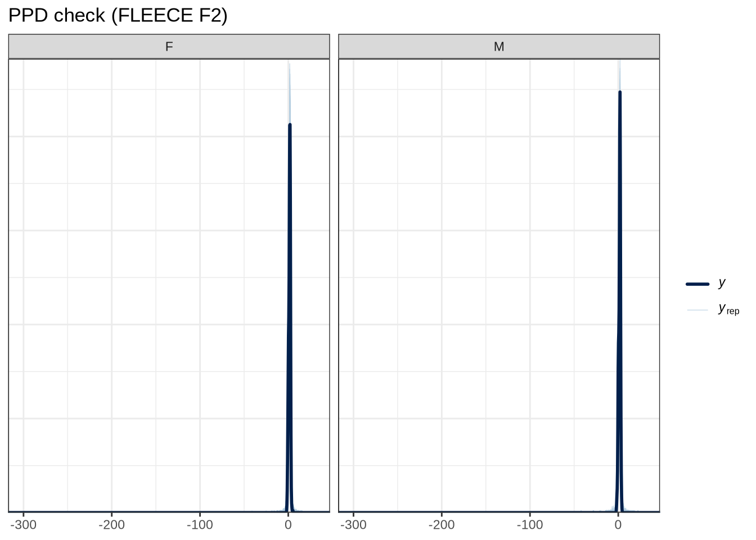
Task: Select the F facet panel header
Action: 169,47
